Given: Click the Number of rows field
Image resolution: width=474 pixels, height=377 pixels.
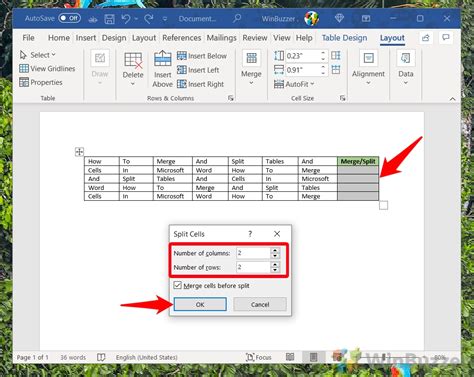Looking at the screenshot, I should point(253,267).
